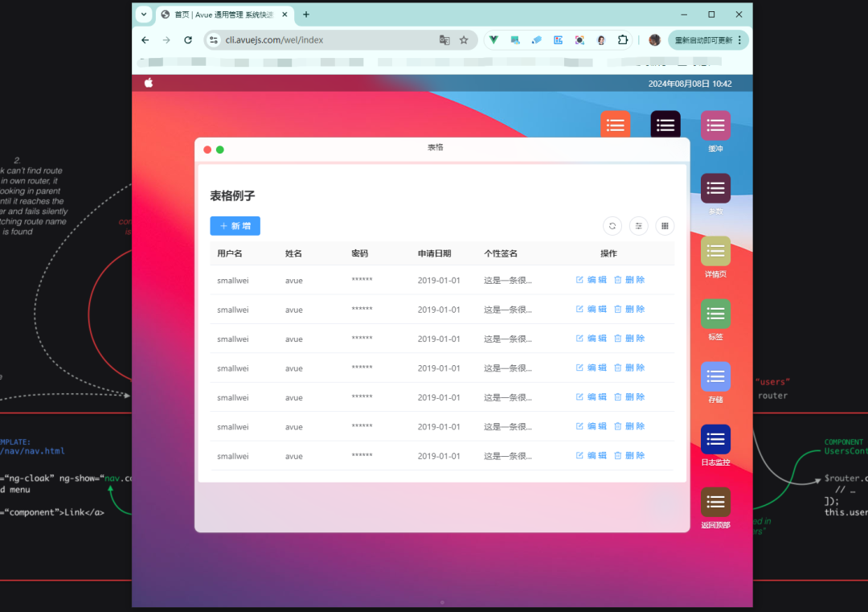Reload the page with the refresh icon
Screen dimensions: 868x612
(x=188, y=40)
